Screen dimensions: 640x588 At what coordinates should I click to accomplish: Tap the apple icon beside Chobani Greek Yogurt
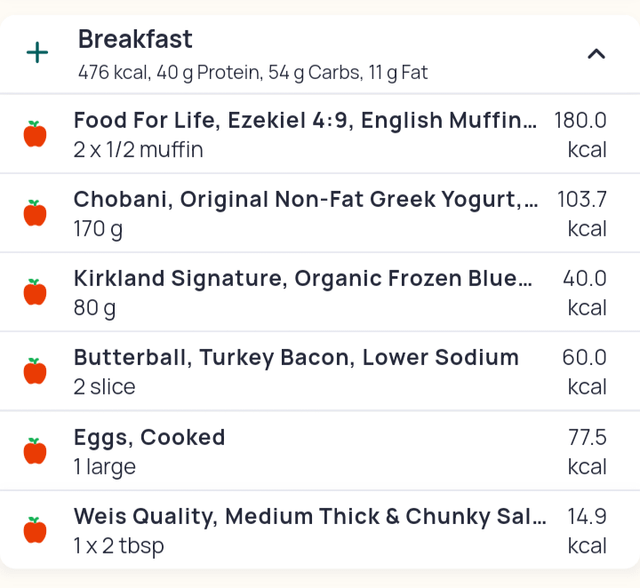coord(35,213)
